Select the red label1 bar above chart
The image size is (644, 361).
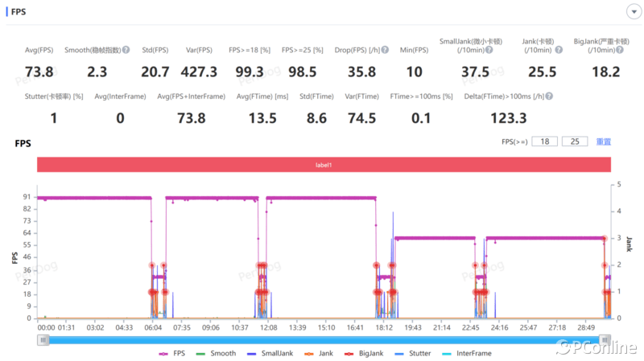[323, 164]
